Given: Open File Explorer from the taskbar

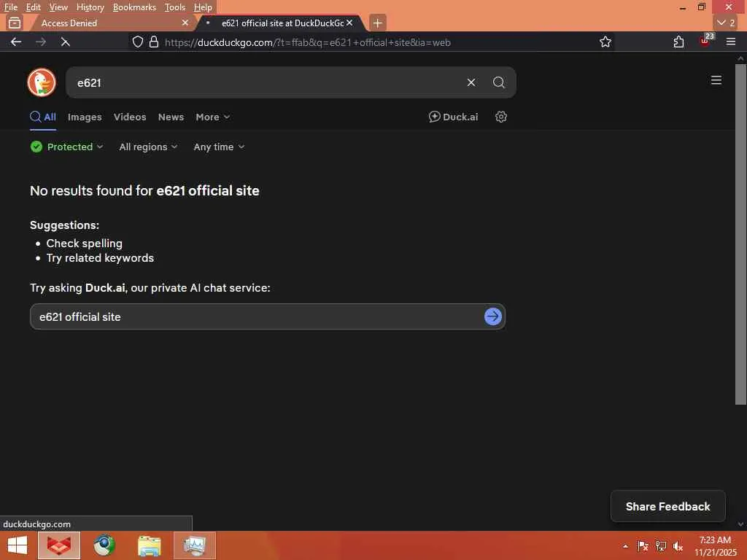Looking at the screenshot, I should (149, 545).
